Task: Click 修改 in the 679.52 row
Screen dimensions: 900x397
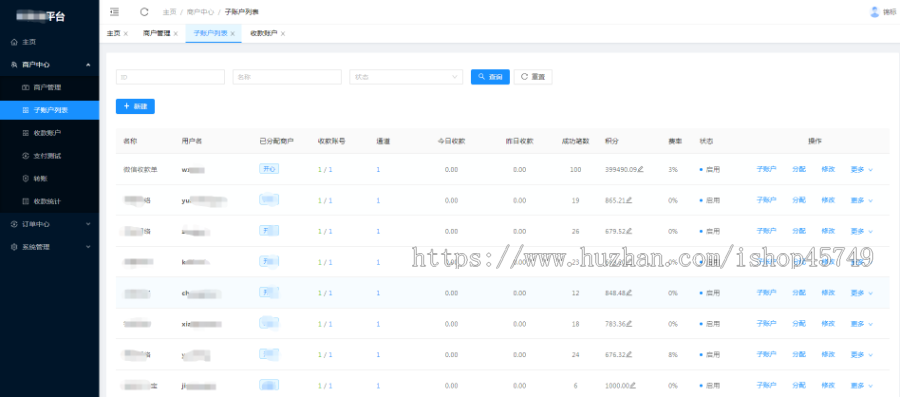Action: (828, 231)
